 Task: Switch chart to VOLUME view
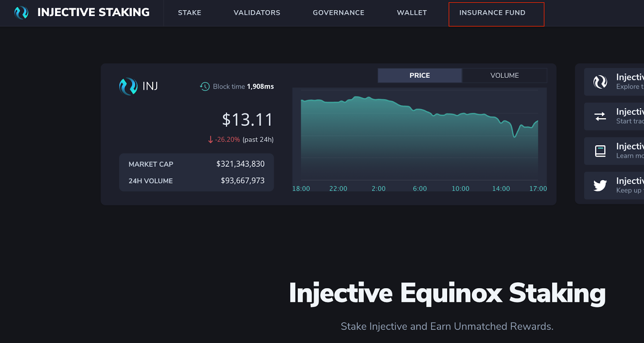(505, 75)
